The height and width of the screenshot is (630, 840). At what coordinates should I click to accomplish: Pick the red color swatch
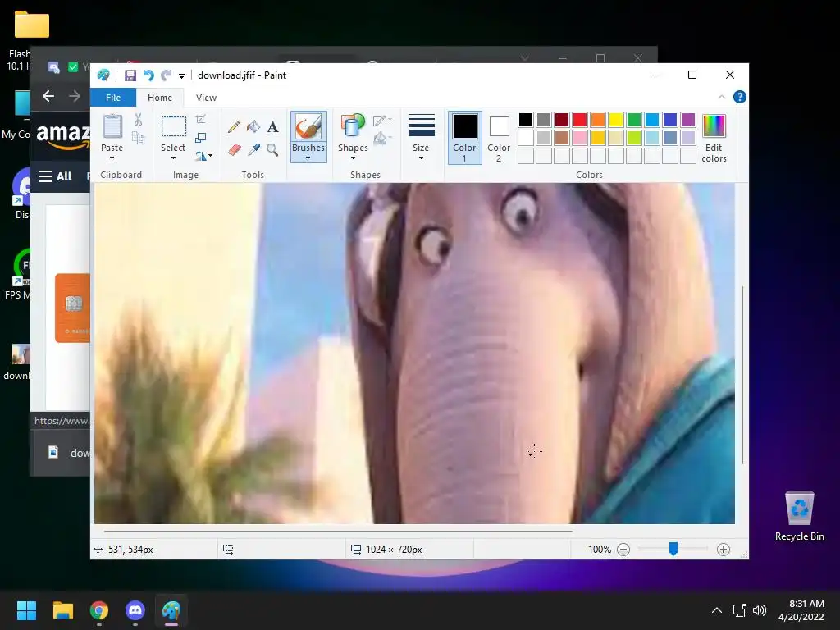tap(580, 120)
